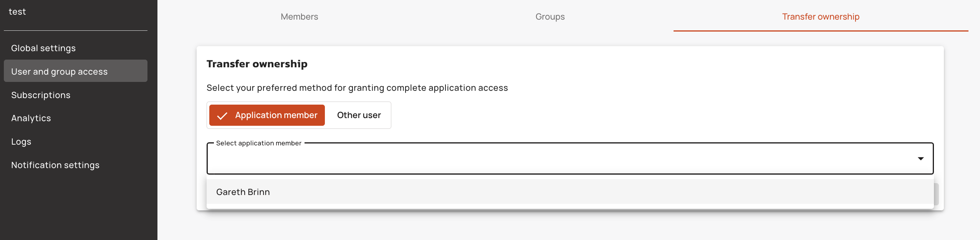This screenshot has height=240, width=980.
Task: Open the Groups tab
Action: tap(550, 17)
